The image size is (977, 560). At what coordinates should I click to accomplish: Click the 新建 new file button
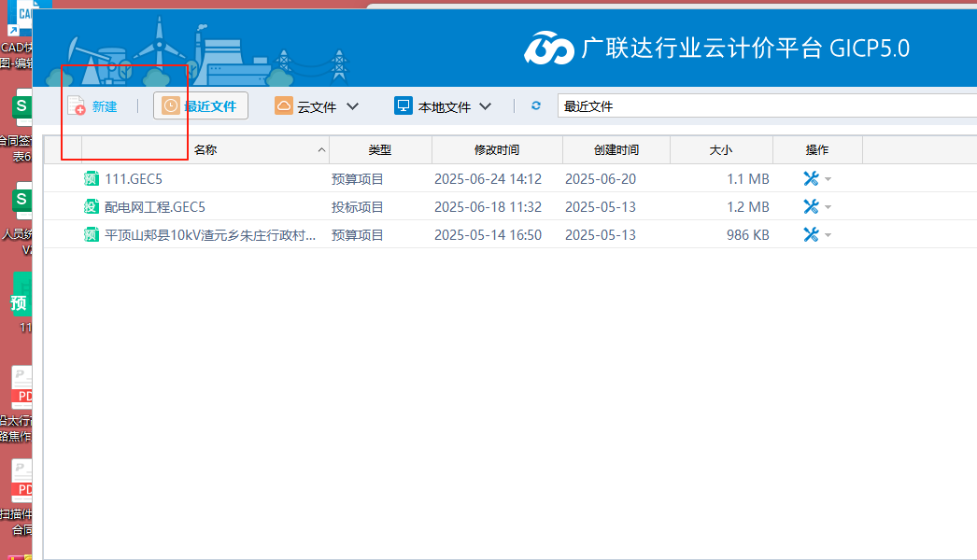click(92, 106)
